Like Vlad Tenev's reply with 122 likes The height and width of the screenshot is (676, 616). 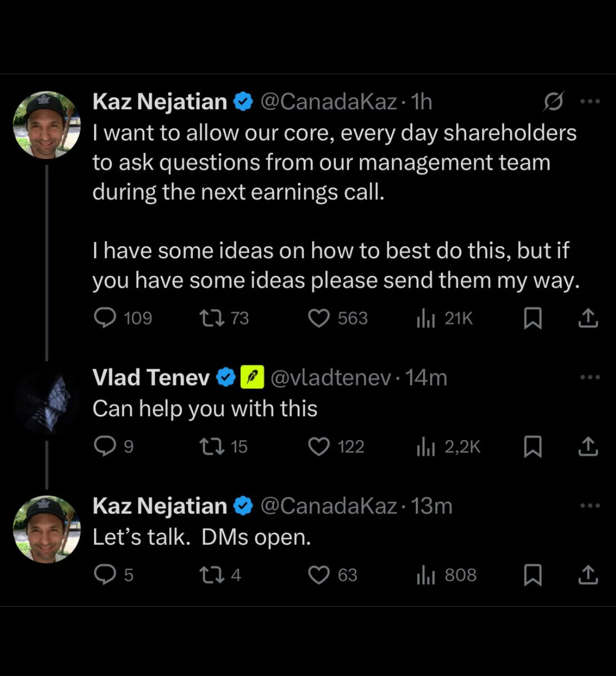[x=319, y=446]
